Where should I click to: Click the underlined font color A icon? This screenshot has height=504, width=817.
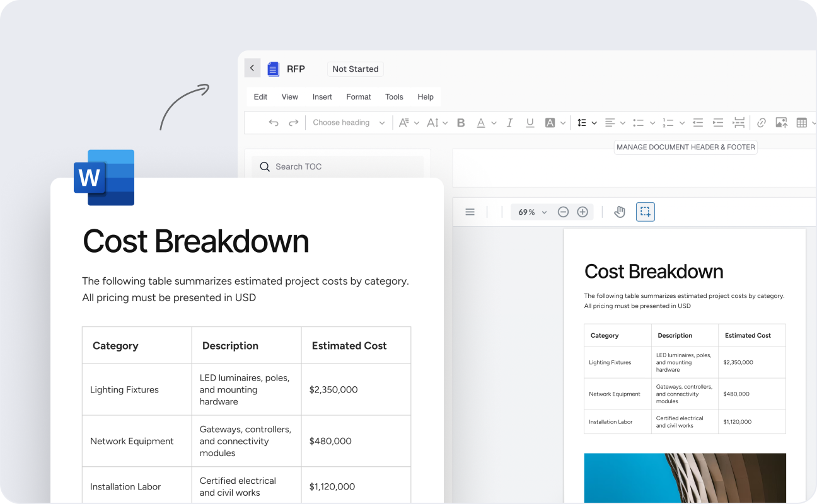coord(481,123)
